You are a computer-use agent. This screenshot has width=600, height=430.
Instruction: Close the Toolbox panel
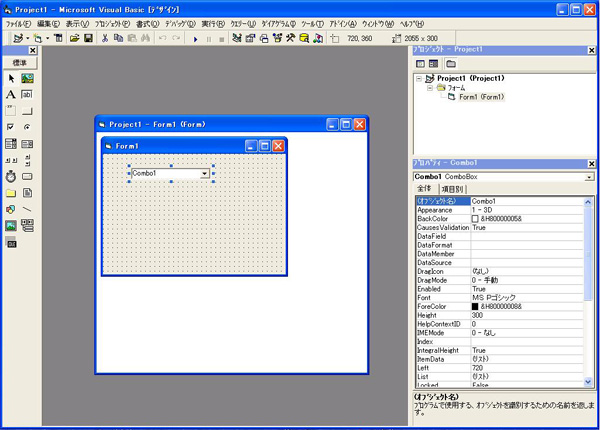[33, 50]
